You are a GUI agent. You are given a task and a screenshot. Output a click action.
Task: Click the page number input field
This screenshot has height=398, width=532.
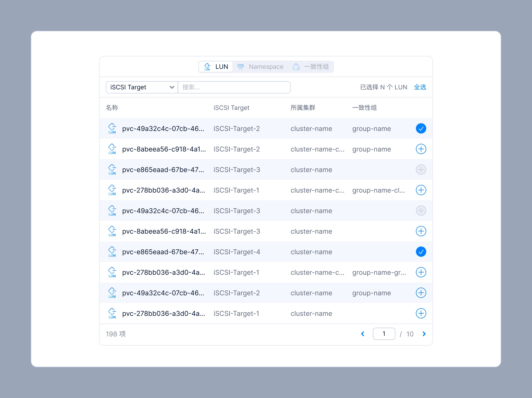[x=384, y=334]
